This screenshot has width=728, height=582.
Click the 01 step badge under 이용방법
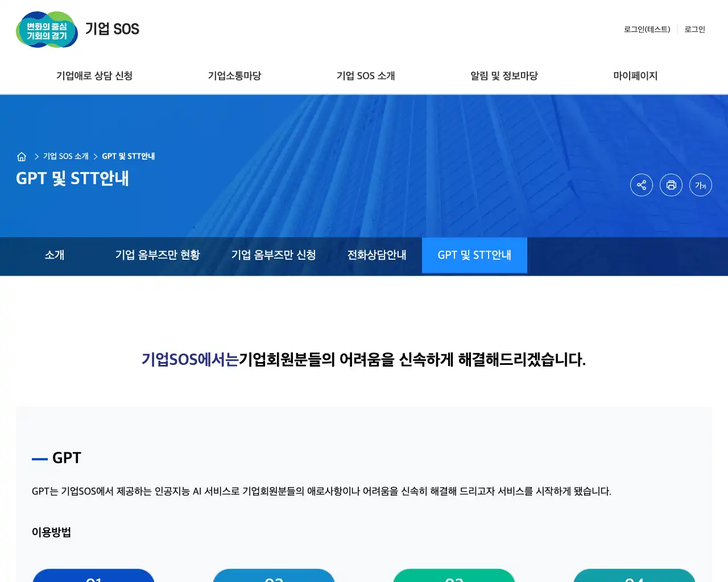pos(94,579)
